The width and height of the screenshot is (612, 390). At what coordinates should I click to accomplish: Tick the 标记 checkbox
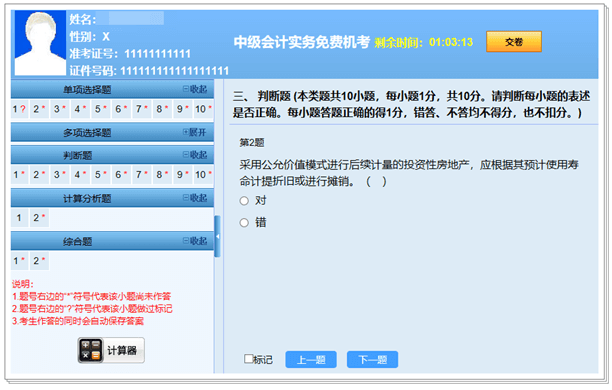tap(248, 358)
